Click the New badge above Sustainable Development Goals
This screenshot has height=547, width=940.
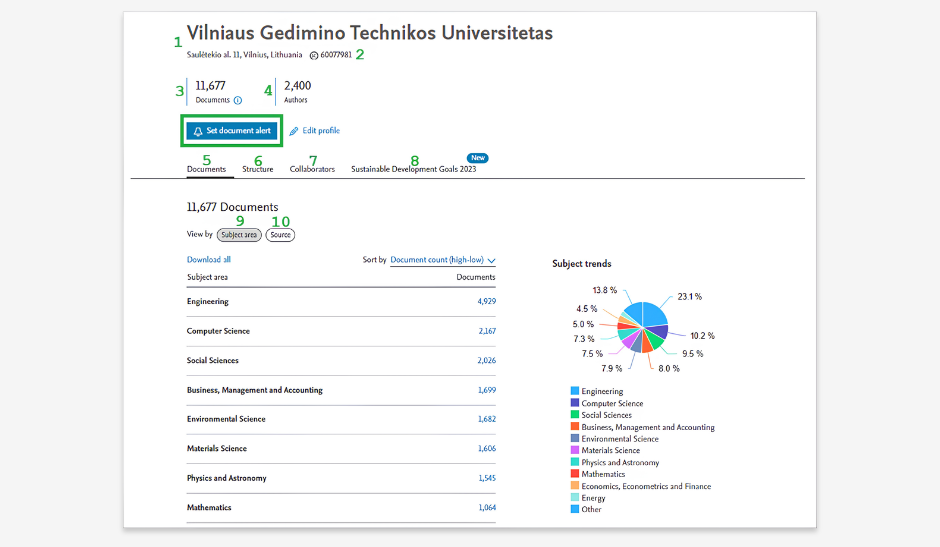coord(478,158)
